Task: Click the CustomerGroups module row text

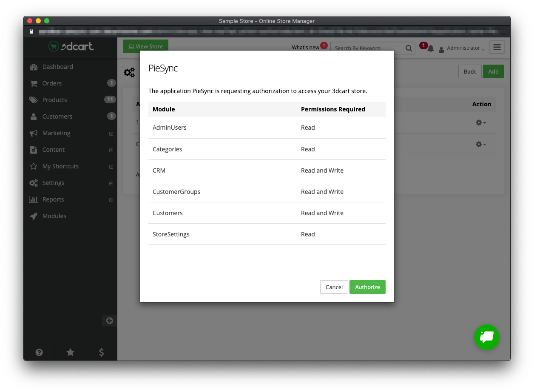Action: pyautogui.click(x=176, y=192)
